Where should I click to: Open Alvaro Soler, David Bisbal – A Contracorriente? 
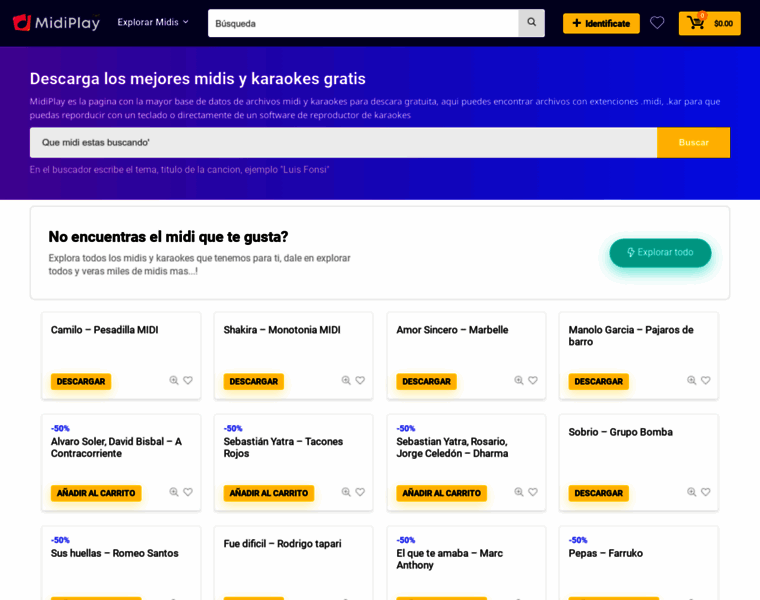[116, 448]
